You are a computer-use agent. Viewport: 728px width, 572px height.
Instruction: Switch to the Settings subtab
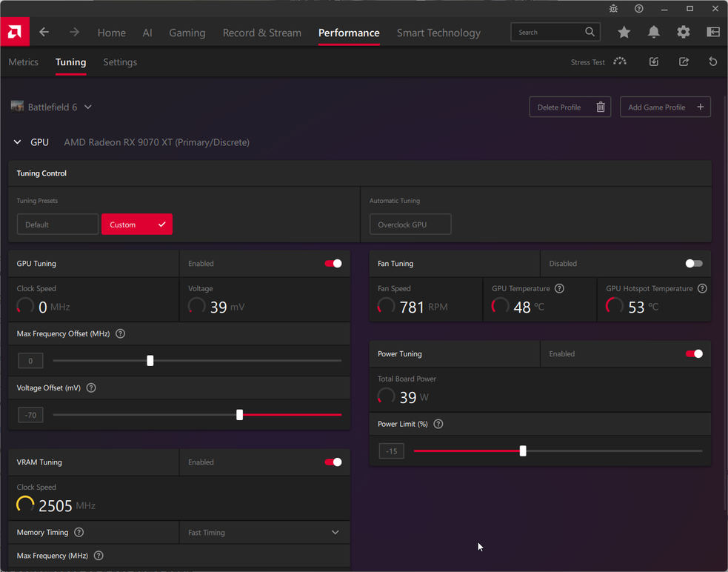pyautogui.click(x=120, y=61)
